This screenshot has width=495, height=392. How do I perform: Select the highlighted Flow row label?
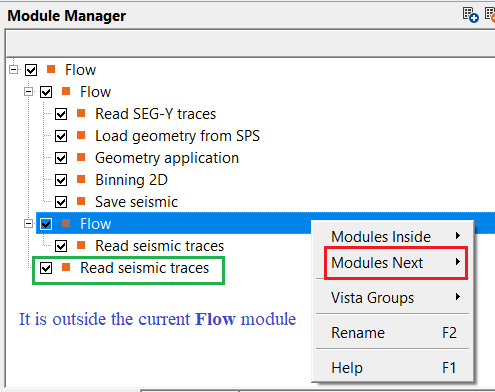[x=95, y=224]
